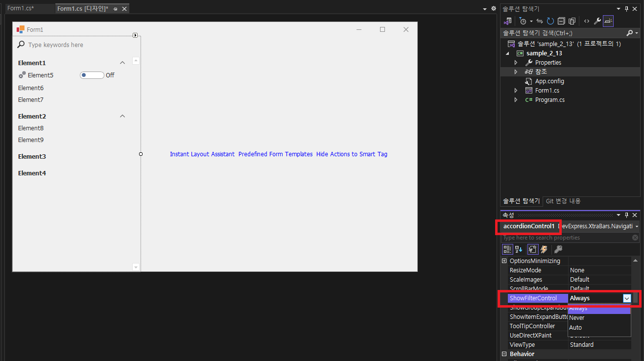This screenshot has height=361, width=644.
Task: Select App.config in Solution Explorer
Action: point(549,81)
